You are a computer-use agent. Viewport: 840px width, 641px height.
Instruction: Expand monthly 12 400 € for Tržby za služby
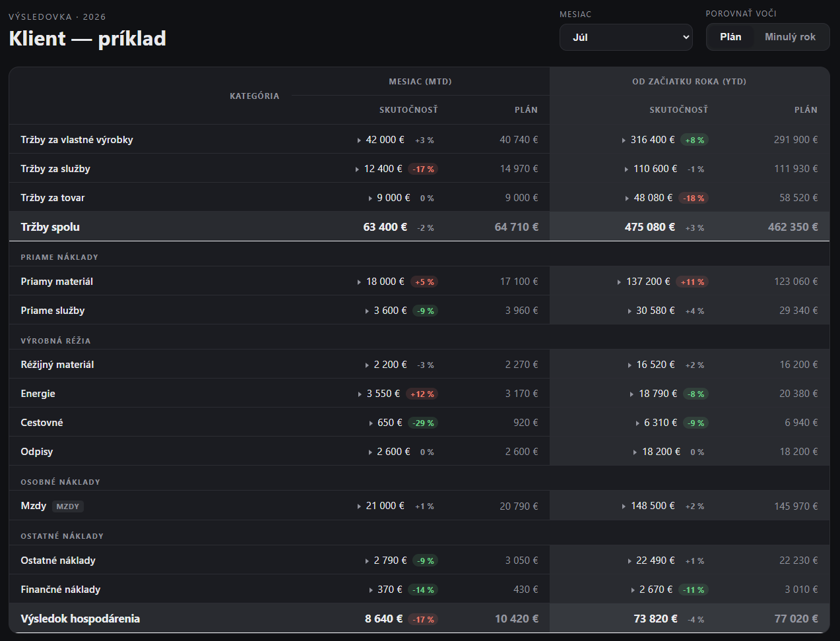(378, 169)
